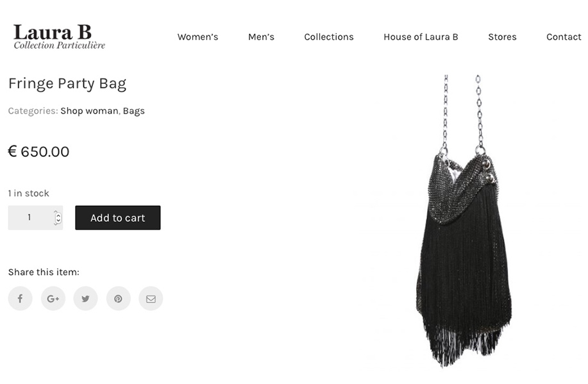Share this item on Twitter
Image resolution: width=588 pixels, height=384 pixels.
[x=85, y=299]
